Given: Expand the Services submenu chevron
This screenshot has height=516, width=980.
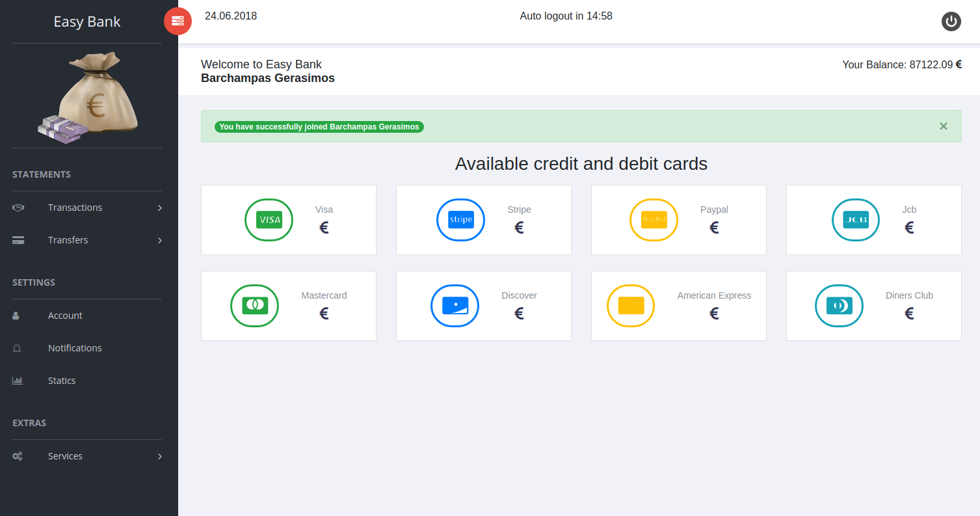Looking at the screenshot, I should pos(159,457).
